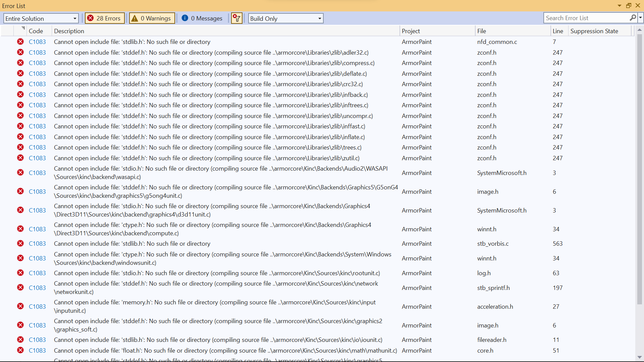The height and width of the screenshot is (362, 644).
Task: Click the red error icon of the adler32.c row
Action: point(20,52)
